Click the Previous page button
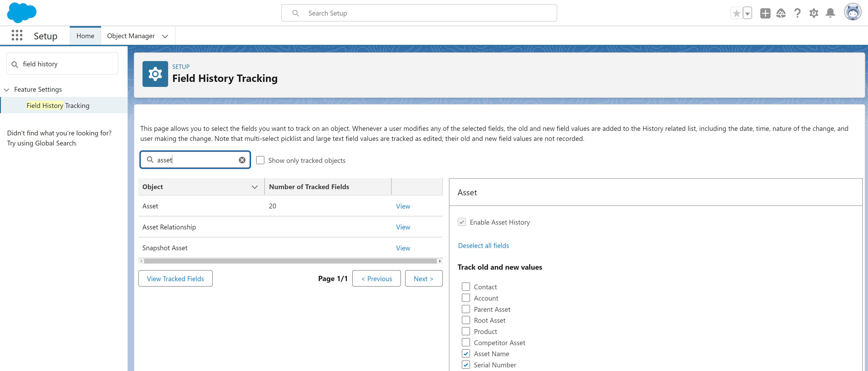Viewport: 868px width, 371px height. (x=376, y=278)
